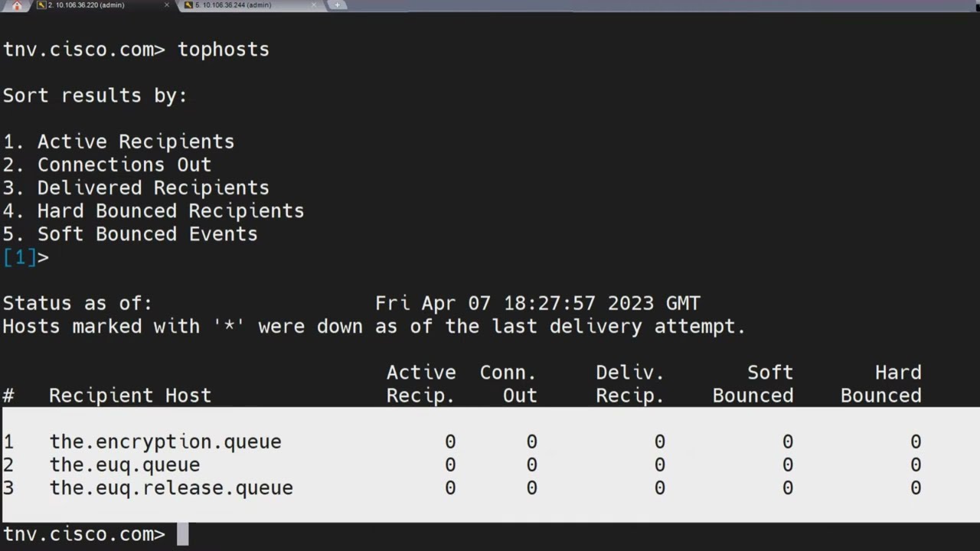Screen dimensions: 980x551
Task: Click the session icon on the 10.106.36.244 tab
Action: pyautogui.click(x=188, y=5)
